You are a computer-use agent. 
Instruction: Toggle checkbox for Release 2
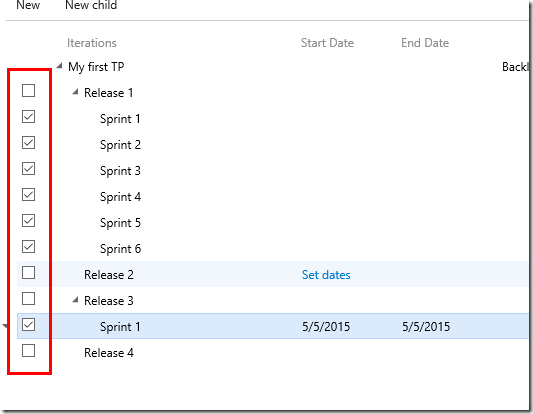(28, 273)
